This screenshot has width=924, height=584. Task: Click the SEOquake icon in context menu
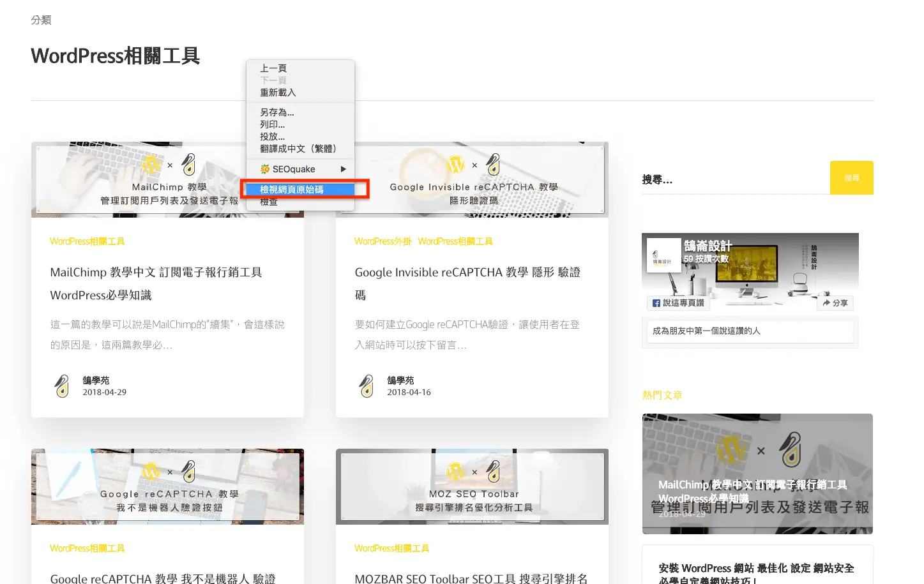(x=264, y=169)
